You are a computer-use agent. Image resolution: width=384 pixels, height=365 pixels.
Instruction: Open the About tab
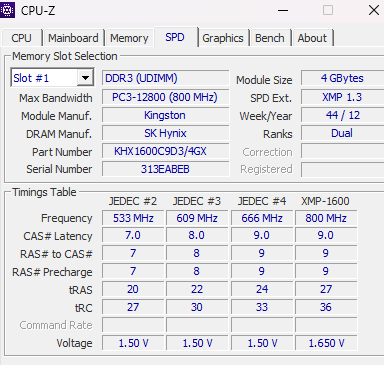pyautogui.click(x=312, y=38)
